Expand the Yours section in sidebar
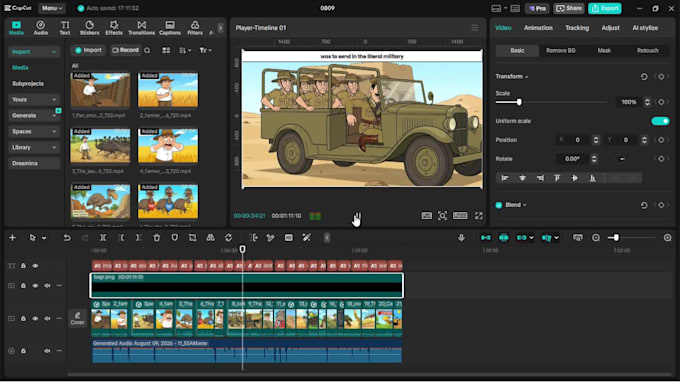The height and width of the screenshot is (382, 680). click(33, 99)
